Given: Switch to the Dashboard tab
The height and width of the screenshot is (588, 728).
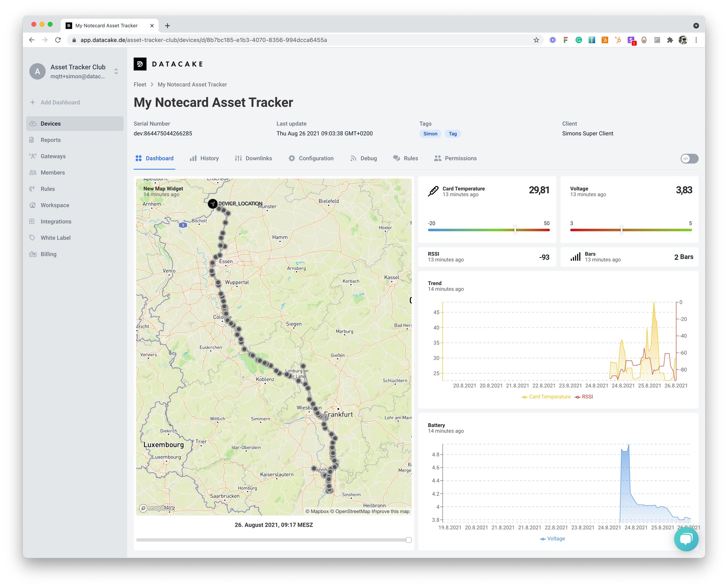Looking at the screenshot, I should 155,159.
